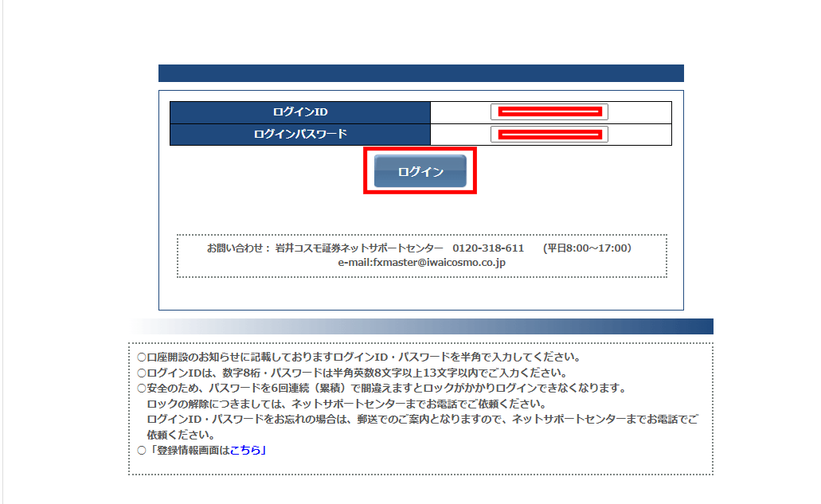Screen dimensions: 821x504
Task: Click the e-mail:fxmaster@iwaicosmo.co.jp text
Action: click(x=421, y=262)
